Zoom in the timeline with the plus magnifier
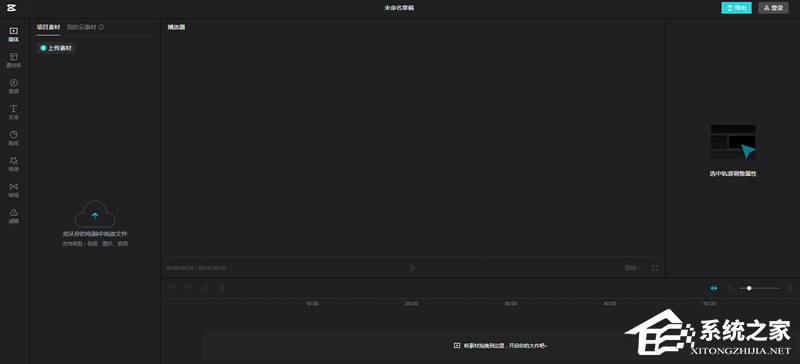The height and width of the screenshot is (364, 800). tap(790, 288)
